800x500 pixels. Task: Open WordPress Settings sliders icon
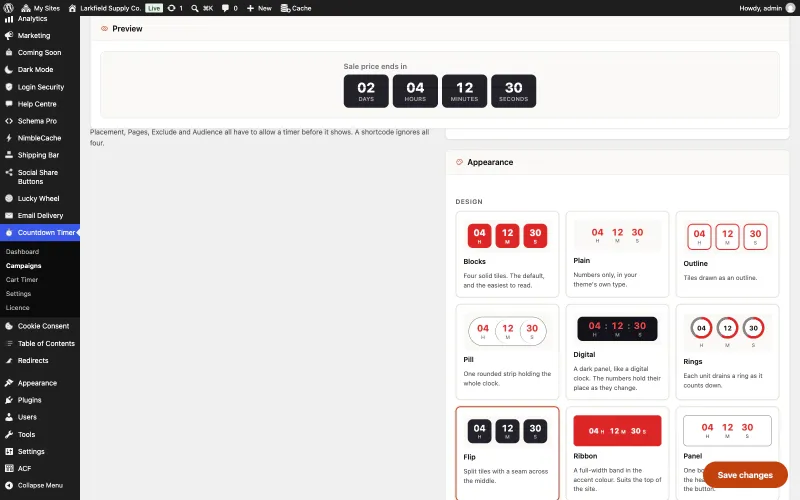9,452
